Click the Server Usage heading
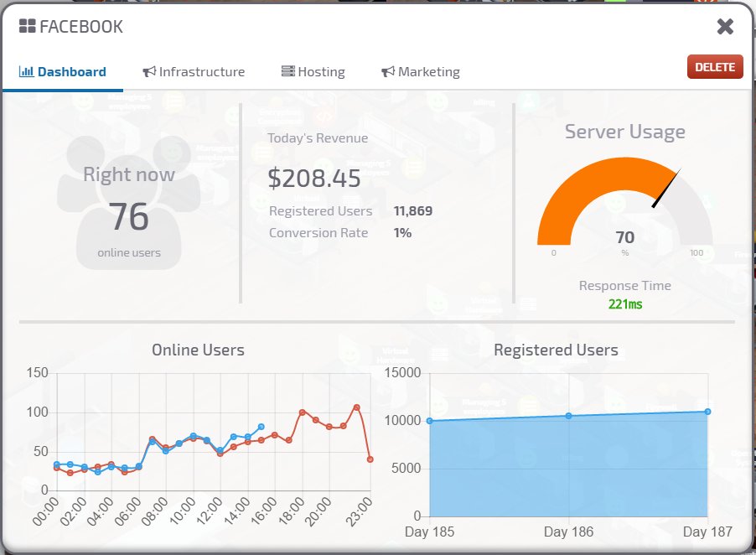 pos(625,132)
